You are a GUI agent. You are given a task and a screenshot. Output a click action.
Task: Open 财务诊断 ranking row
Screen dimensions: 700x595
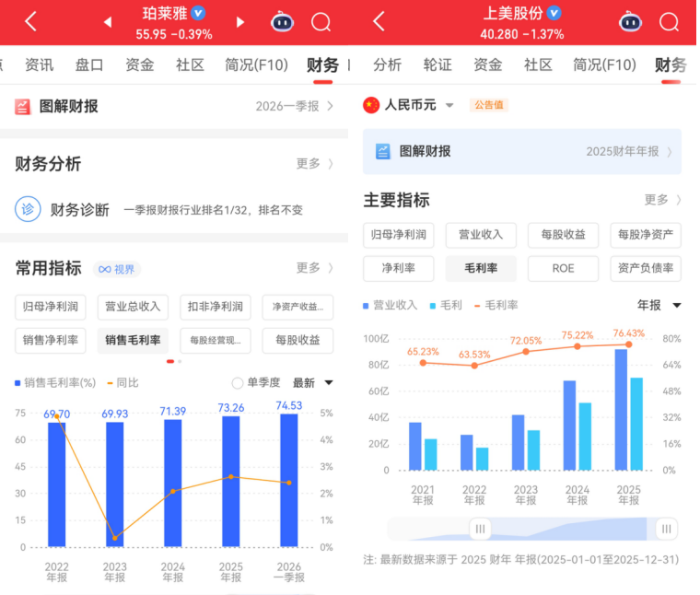pyautogui.click(x=174, y=209)
